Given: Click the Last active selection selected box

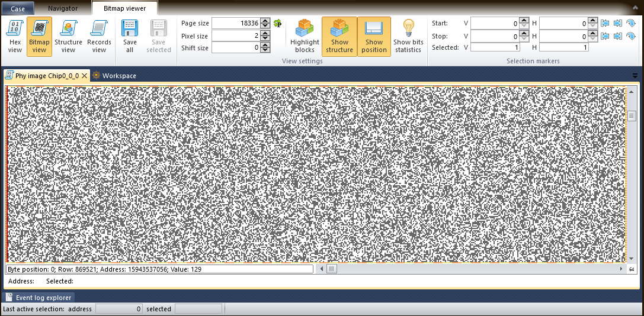Looking at the screenshot, I should [198, 309].
